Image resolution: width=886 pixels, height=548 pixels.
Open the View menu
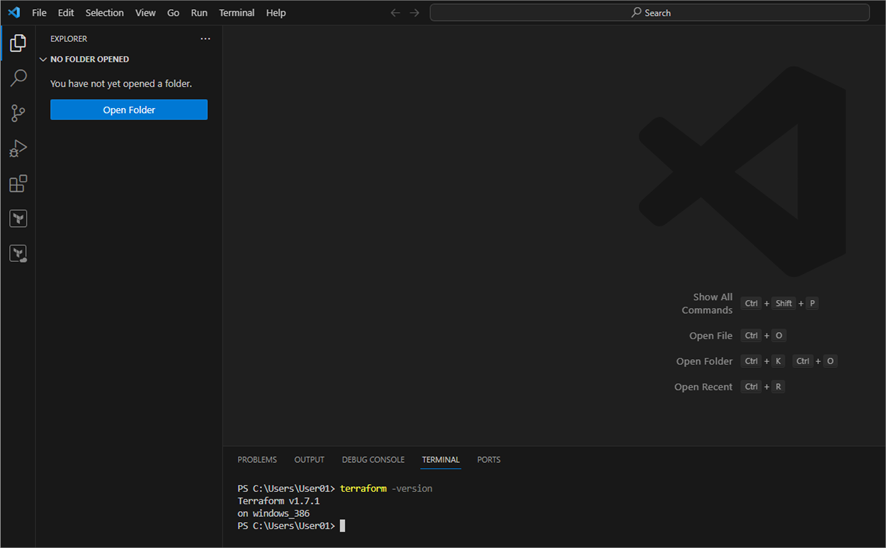145,12
